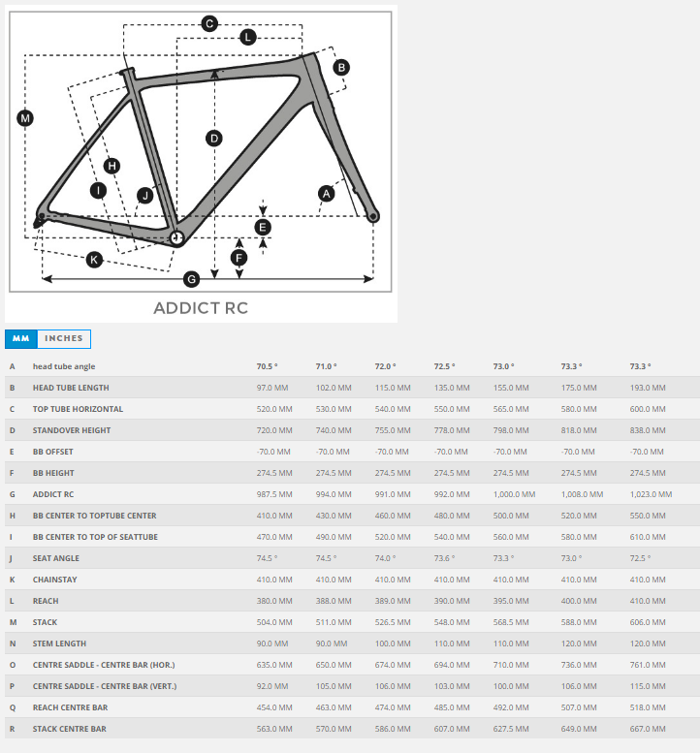The width and height of the screenshot is (700, 753).
Task: Select the 'BB OFFSET' row label
Action: click(53, 452)
